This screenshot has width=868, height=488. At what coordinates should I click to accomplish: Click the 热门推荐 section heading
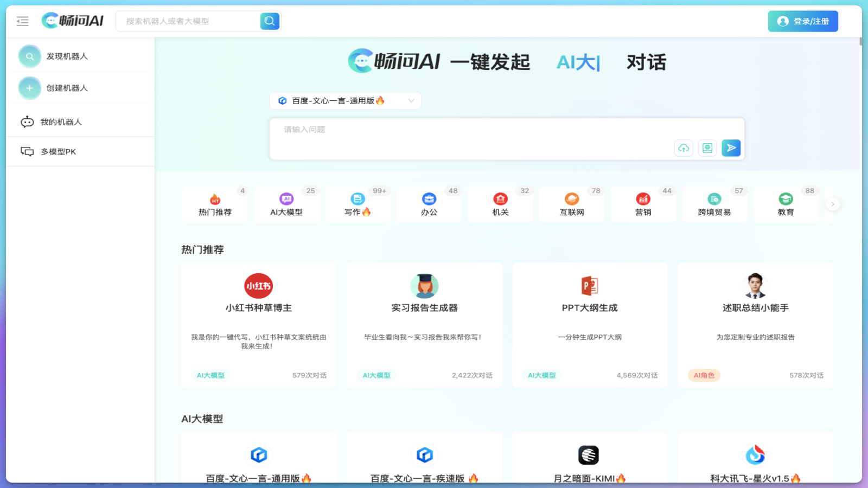click(202, 250)
